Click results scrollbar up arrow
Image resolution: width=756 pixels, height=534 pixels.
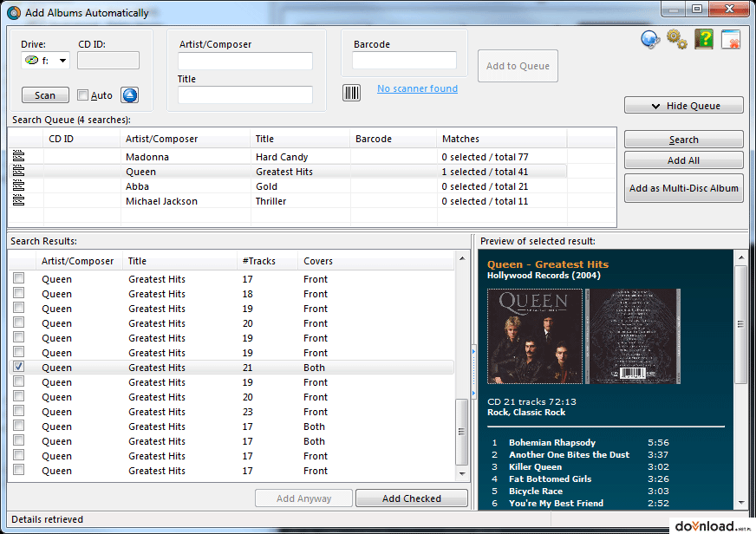[462, 258]
